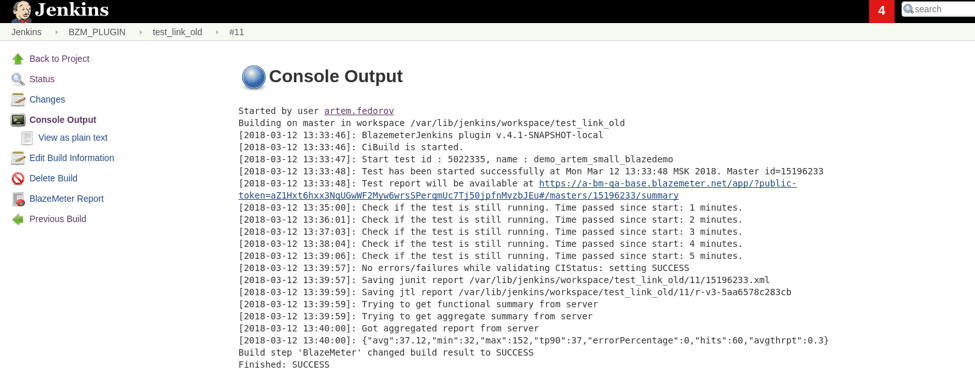Open the BZM_PLUGIN breadcrumb item
Viewport: 975px width, 385px height.
pyautogui.click(x=97, y=32)
